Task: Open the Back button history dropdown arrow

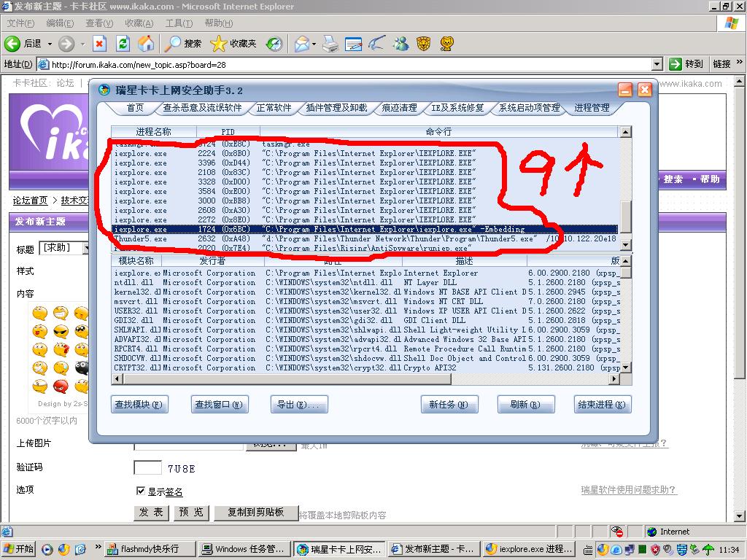Action: (50, 44)
